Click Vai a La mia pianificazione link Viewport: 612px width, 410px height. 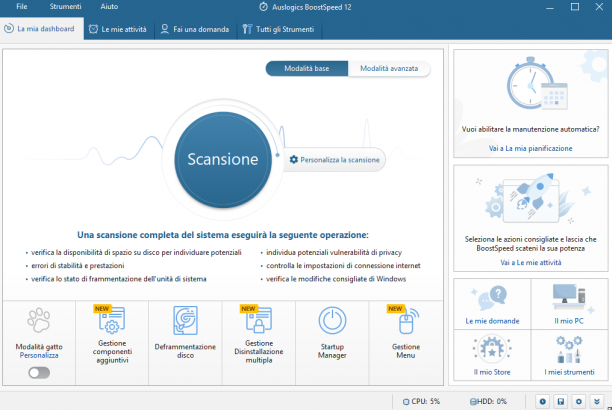(x=530, y=148)
